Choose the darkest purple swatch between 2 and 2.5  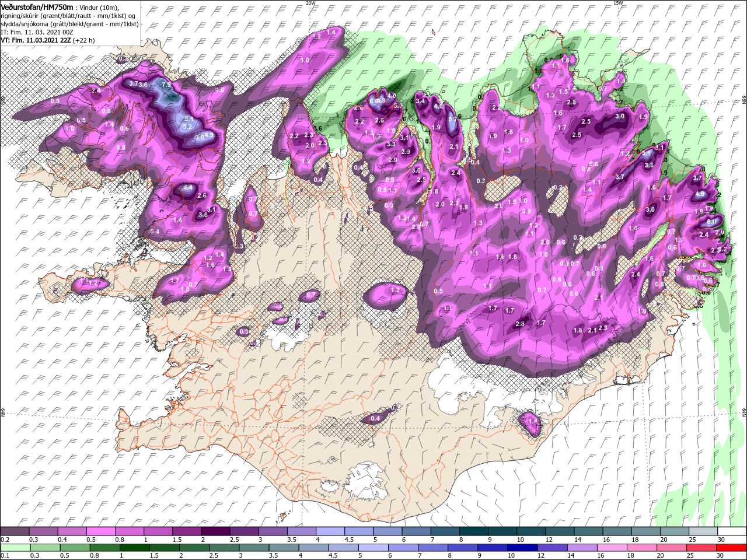click(215, 531)
